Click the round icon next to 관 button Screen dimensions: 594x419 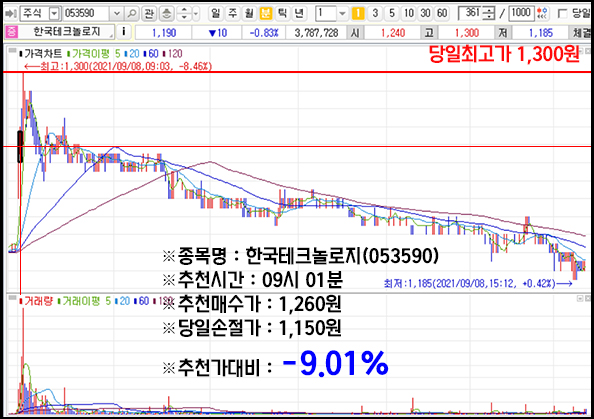click(166, 14)
